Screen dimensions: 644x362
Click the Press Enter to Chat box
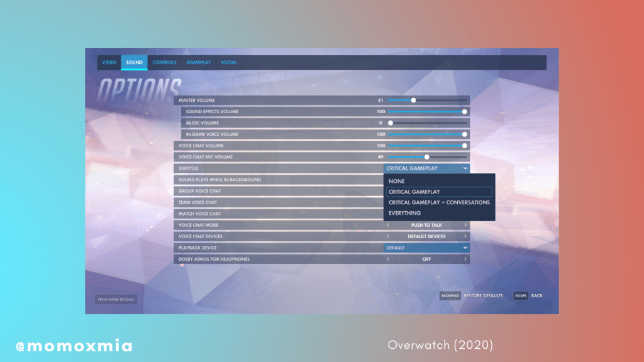(116, 300)
